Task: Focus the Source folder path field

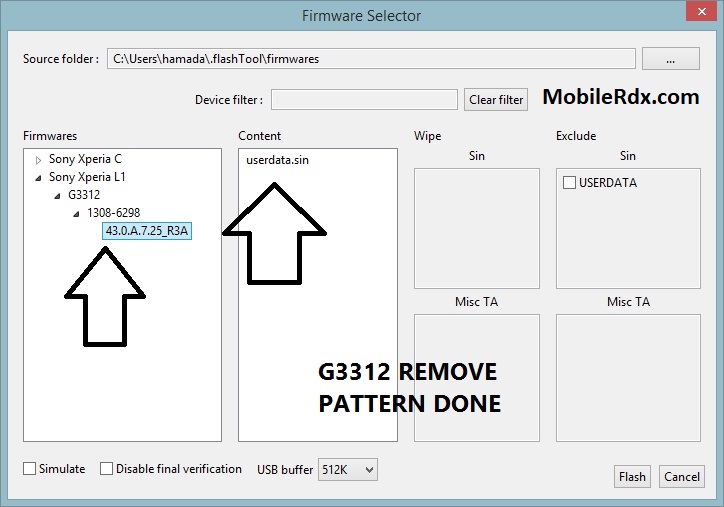Action: [371, 59]
